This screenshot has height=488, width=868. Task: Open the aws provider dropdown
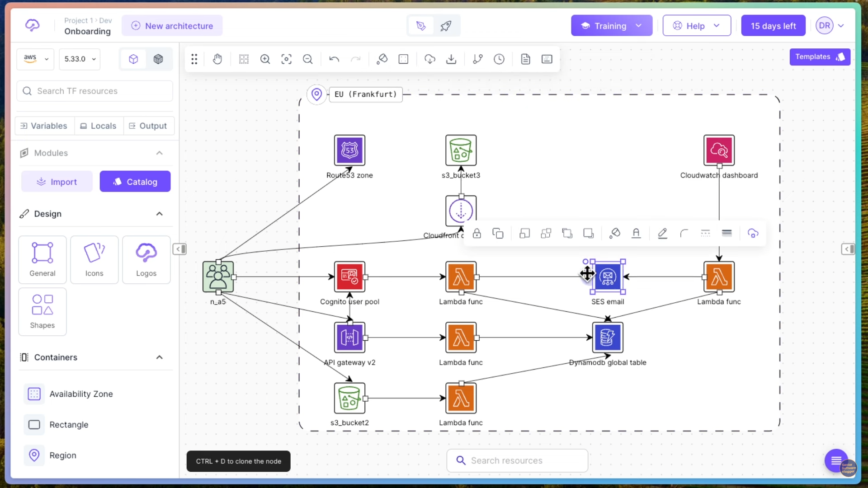click(36, 59)
